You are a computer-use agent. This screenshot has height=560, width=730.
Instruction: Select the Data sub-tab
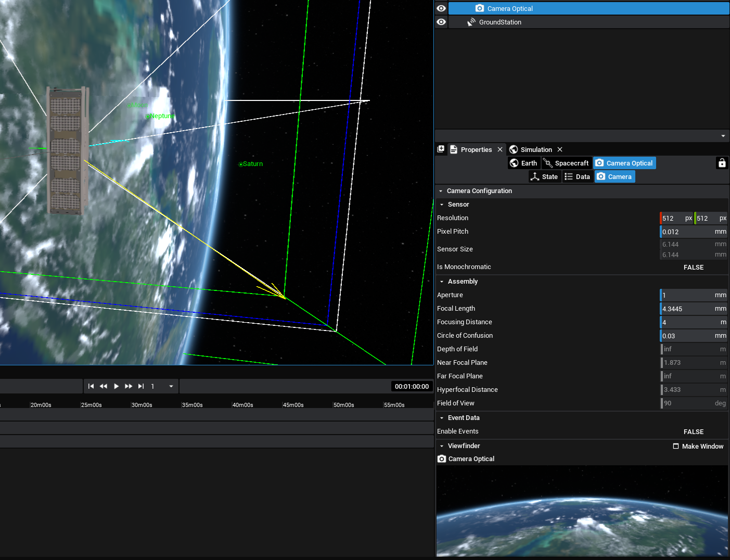click(x=578, y=176)
